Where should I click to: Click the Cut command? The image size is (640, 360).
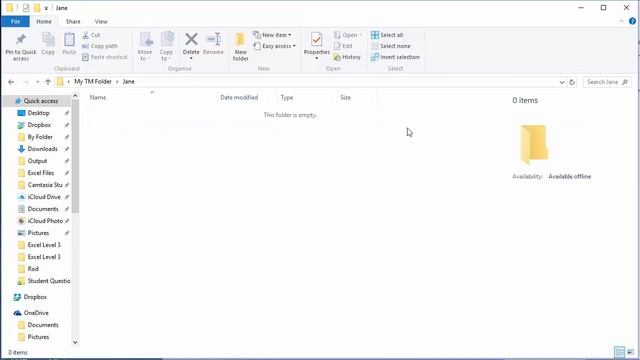coord(91,35)
